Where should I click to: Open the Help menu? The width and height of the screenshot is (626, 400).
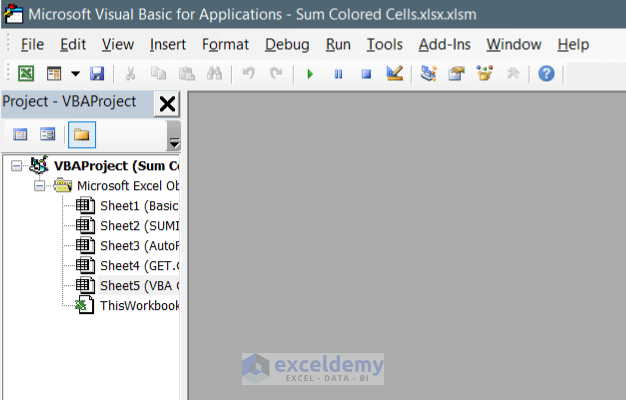pos(573,44)
